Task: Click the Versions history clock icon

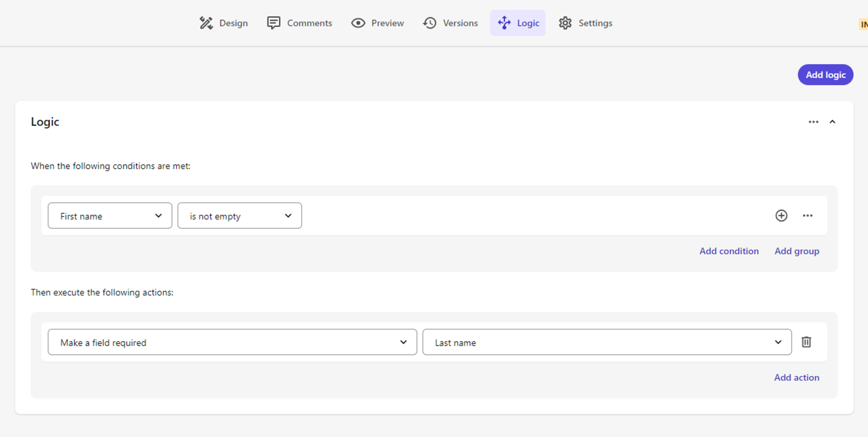Action: coord(430,23)
